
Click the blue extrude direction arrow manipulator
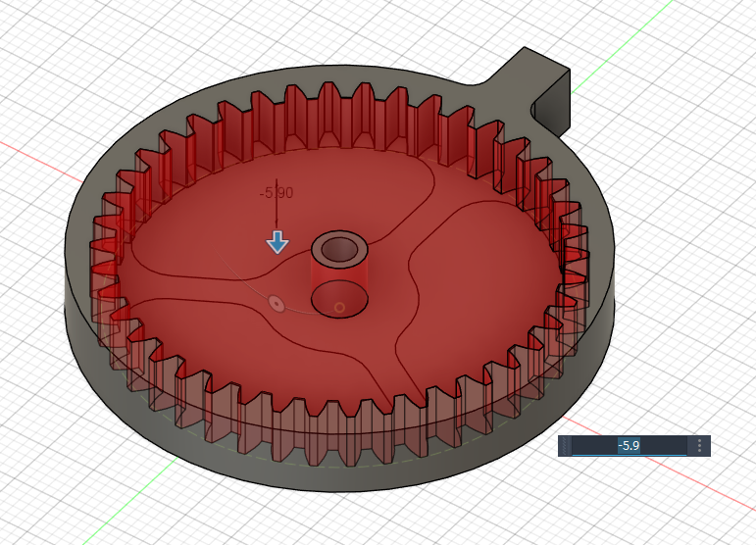tap(277, 242)
